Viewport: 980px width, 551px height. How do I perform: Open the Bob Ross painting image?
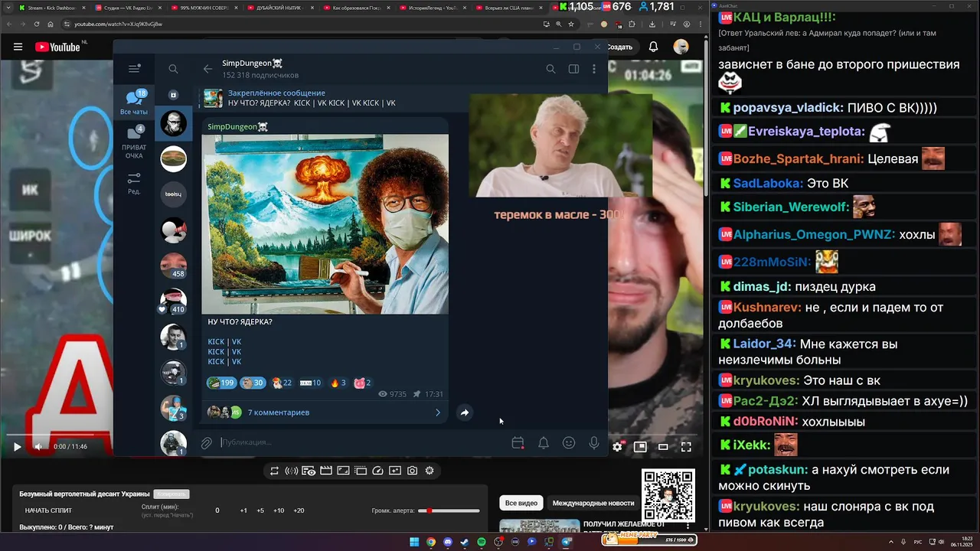[325, 223]
